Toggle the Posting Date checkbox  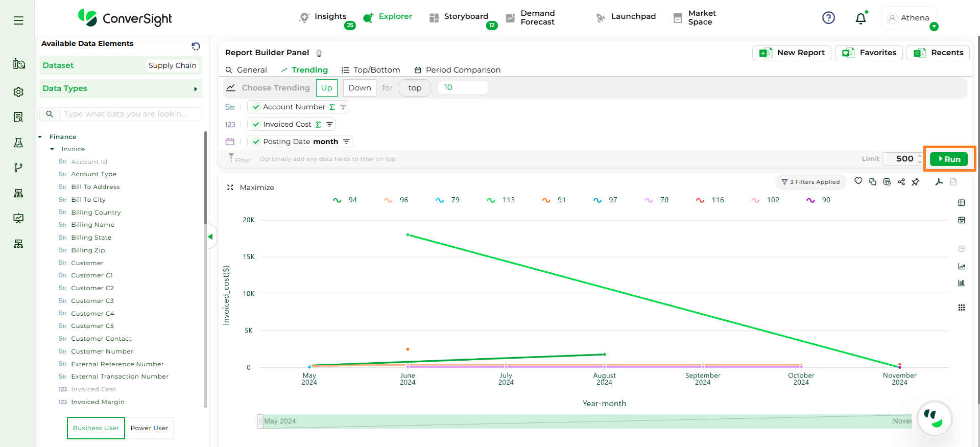coord(256,142)
